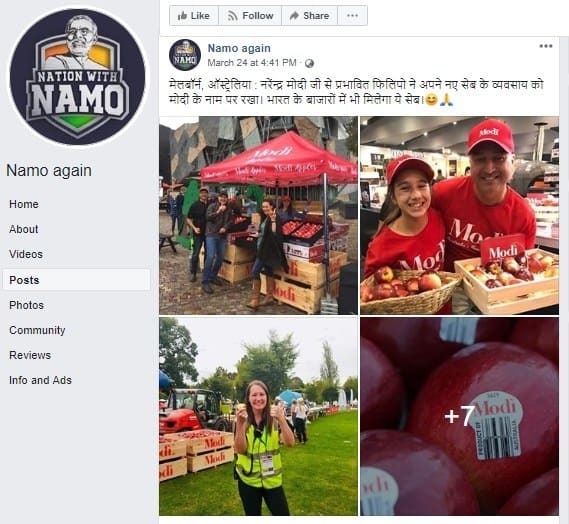The height and width of the screenshot is (524, 569).
Task: Select the Posts tab
Action: tap(76, 280)
